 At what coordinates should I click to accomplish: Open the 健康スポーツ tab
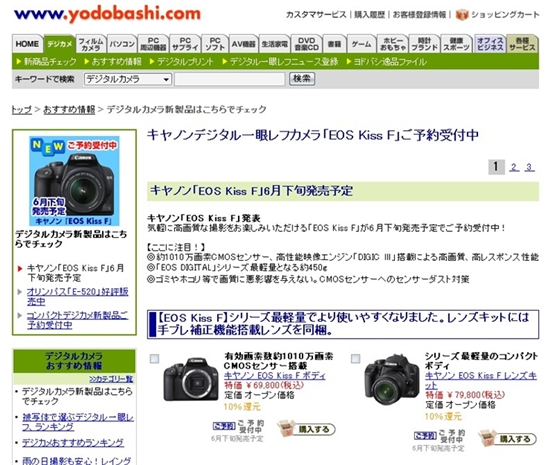pos(456,44)
